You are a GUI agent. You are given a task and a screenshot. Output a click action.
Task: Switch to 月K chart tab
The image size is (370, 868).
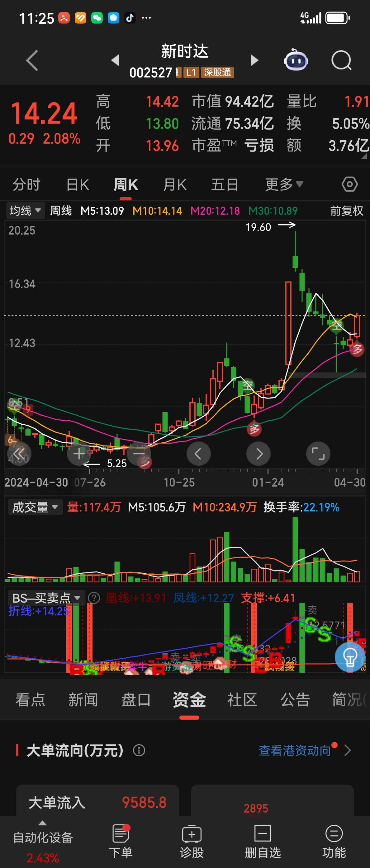174,184
